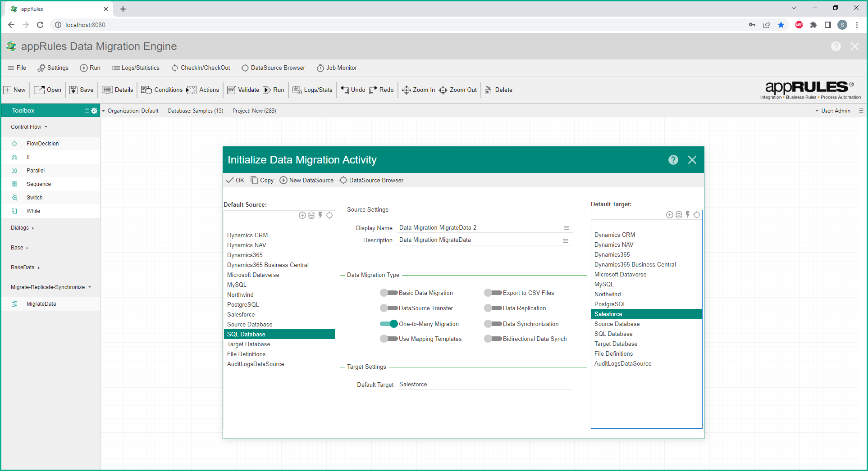The image size is (868, 471).
Task: Open the dialog help question mark icon
Action: pyautogui.click(x=673, y=160)
